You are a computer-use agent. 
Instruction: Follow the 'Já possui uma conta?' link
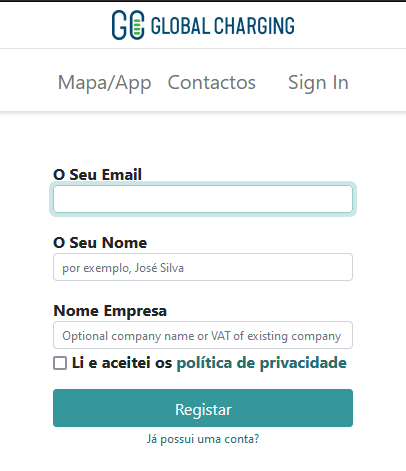[x=203, y=439]
